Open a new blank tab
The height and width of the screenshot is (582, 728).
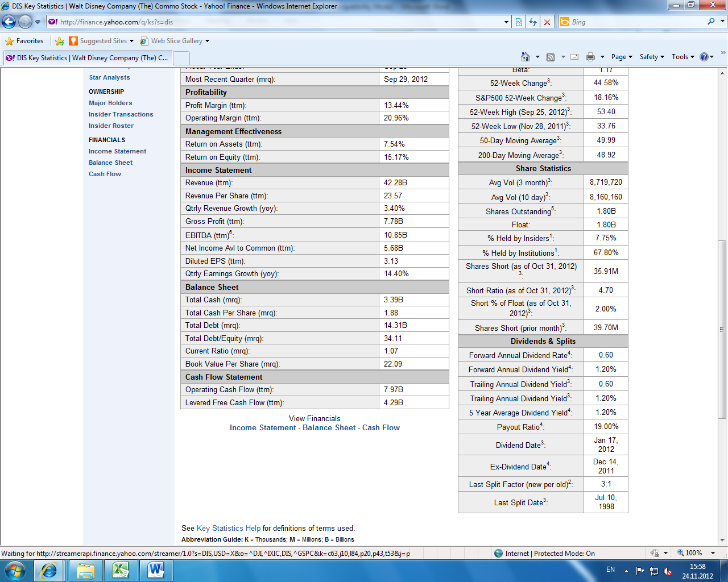tap(181, 58)
